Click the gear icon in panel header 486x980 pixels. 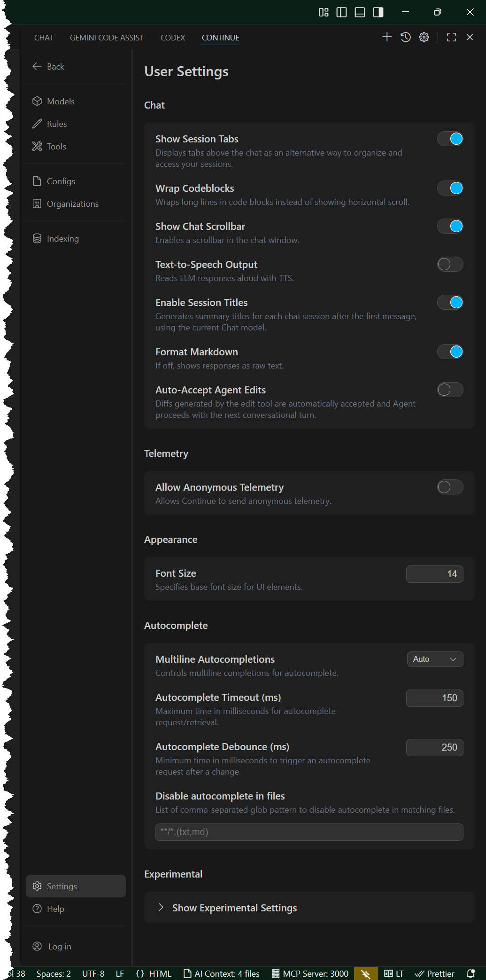click(424, 37)
